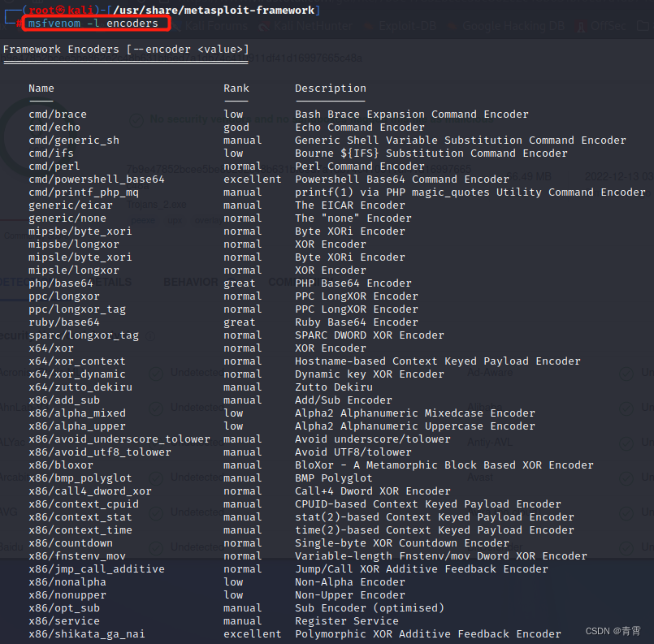Select the 'ruby/base64' encoder name
Screen dimensions: 654x644
click(64, 322)
